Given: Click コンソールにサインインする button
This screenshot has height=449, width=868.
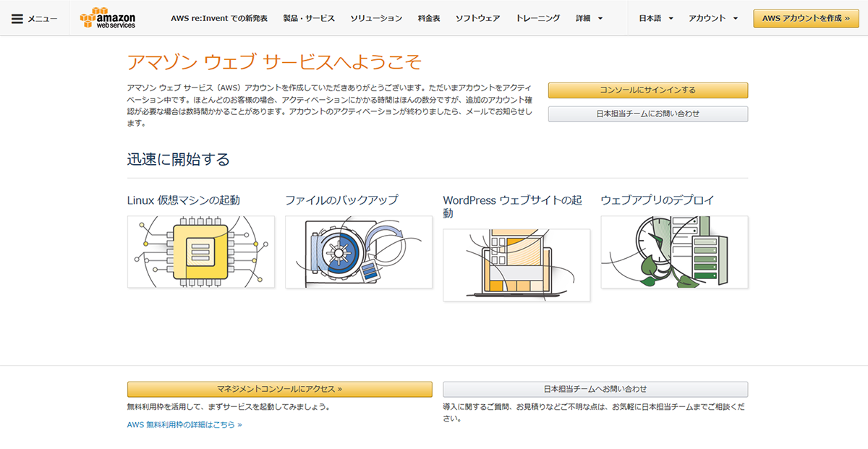Looking at the screenshot, I should pos(648,90).
